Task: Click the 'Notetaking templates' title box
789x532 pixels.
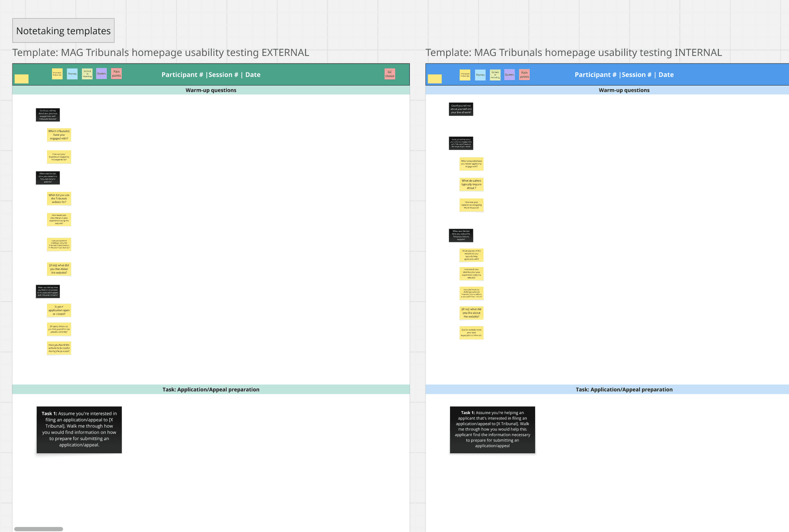Action: (x=63, y=31)
